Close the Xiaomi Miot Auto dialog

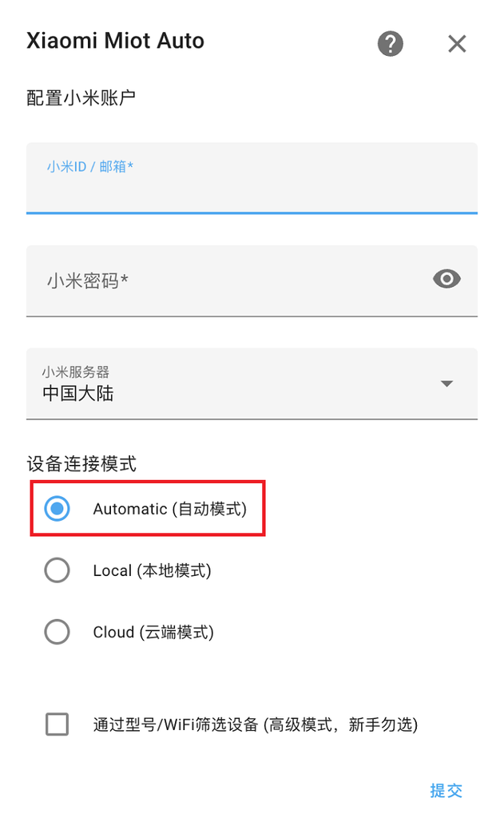(x=457, y=44)
